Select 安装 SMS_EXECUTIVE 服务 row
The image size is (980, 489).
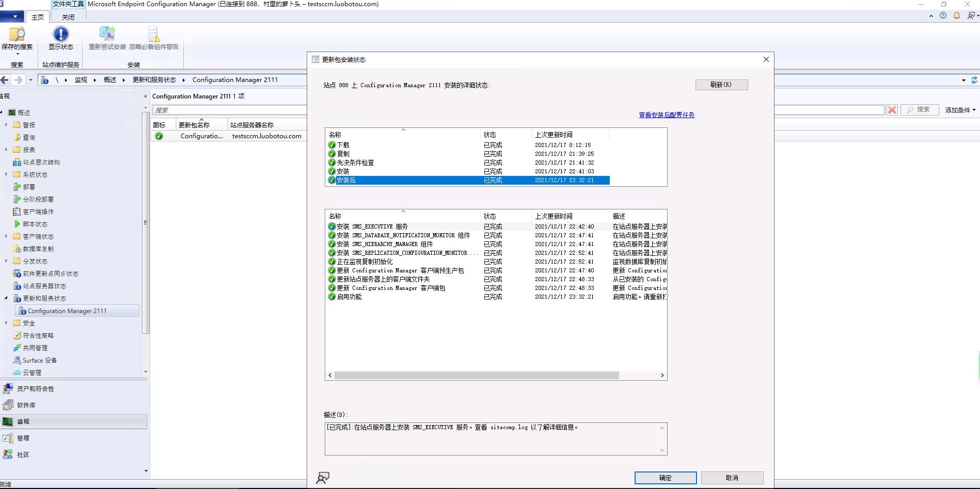tap(497, 226)
